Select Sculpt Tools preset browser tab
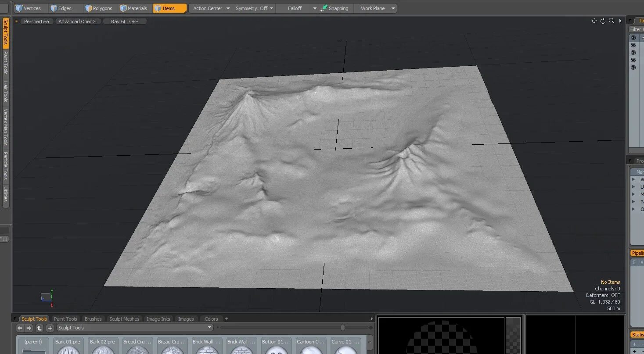The image size is (644, 354). coord(34,319)
